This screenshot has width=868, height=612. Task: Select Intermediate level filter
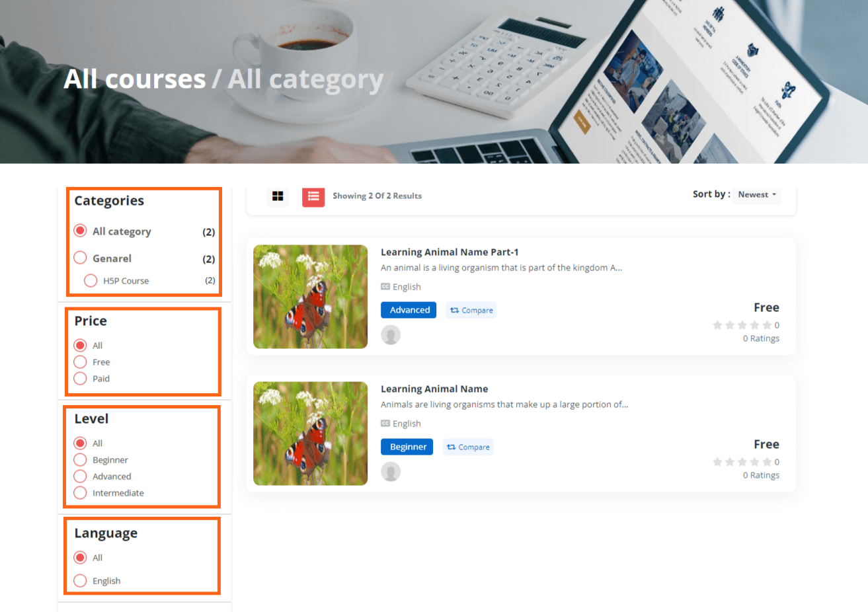coord(81,493)
